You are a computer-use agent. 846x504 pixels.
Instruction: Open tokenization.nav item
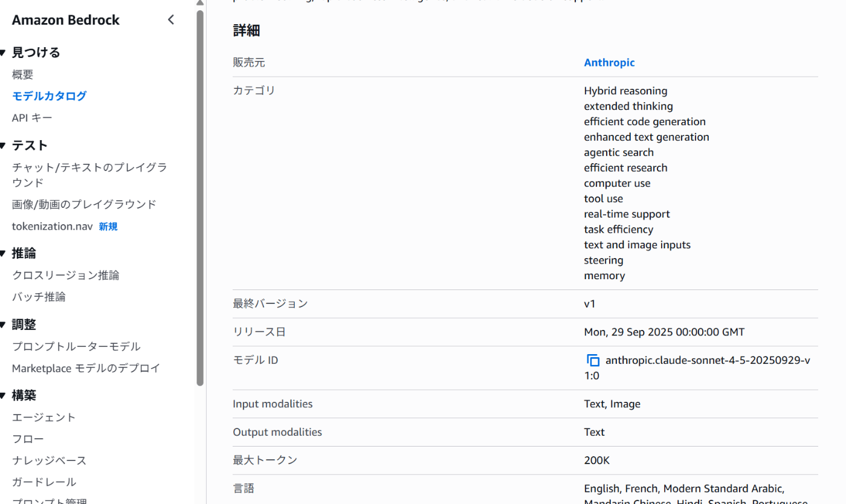click(52, 227)
